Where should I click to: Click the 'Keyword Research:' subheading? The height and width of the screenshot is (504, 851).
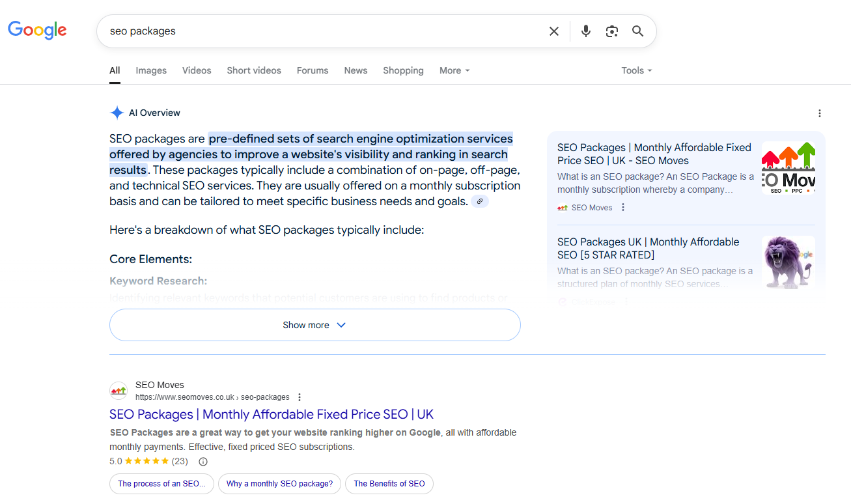(158, 281)
